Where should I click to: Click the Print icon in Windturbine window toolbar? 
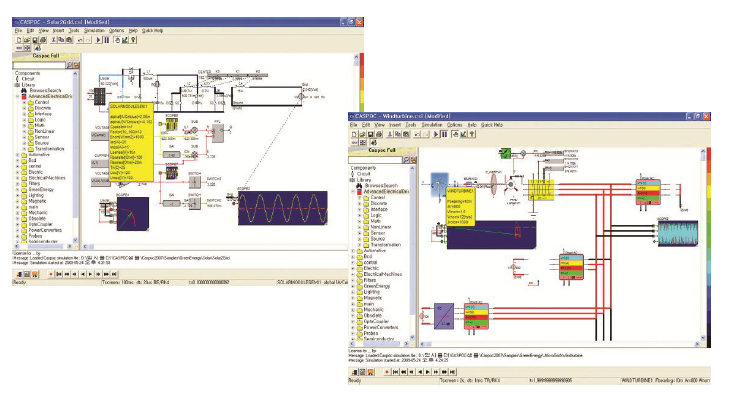point(379,134)
